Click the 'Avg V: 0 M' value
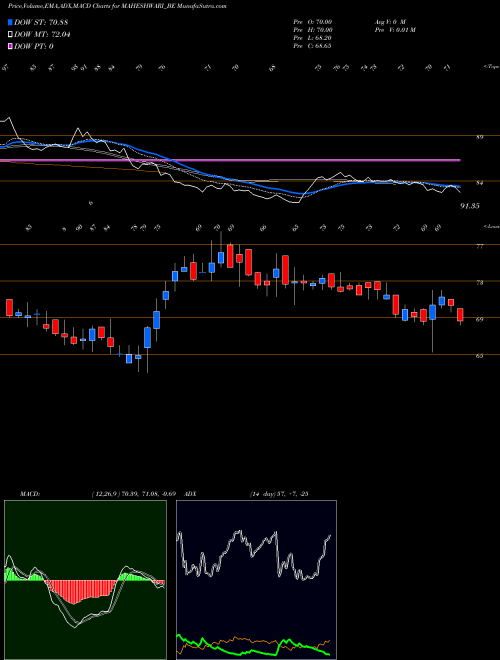This screenshot has width=500, height=660. [x=390, y=21]
